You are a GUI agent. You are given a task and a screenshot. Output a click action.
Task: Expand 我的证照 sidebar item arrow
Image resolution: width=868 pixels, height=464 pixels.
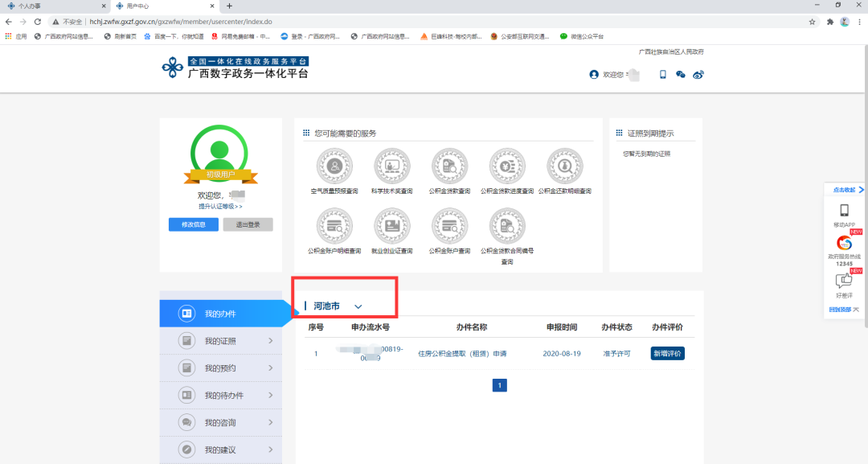pyautogui.click(x=271, y=341)
